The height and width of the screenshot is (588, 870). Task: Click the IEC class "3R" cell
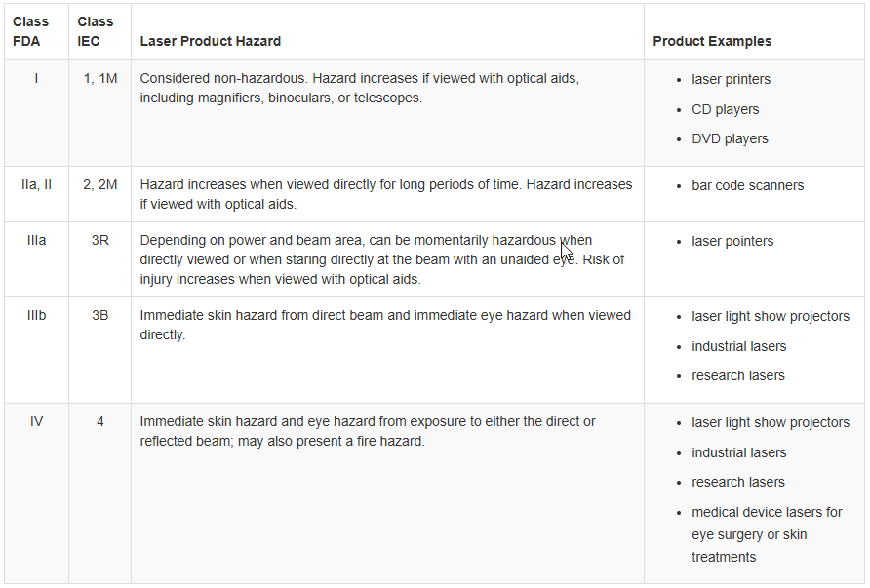tap(99, 240)
